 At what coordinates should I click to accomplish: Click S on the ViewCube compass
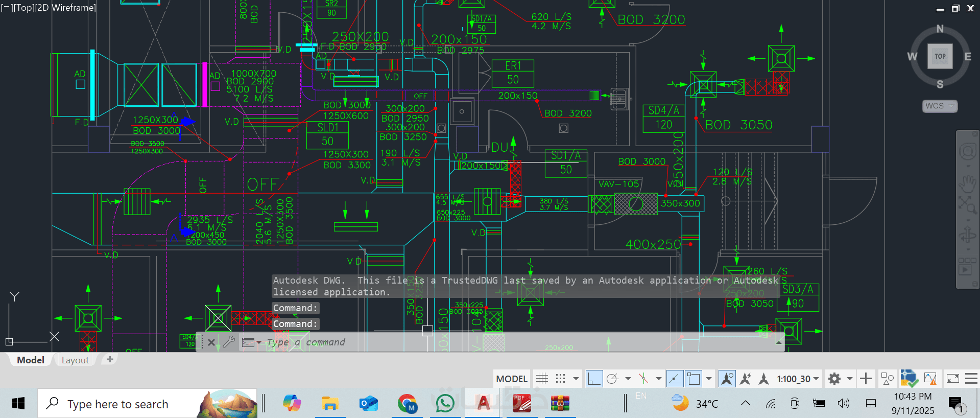[940, 84]
